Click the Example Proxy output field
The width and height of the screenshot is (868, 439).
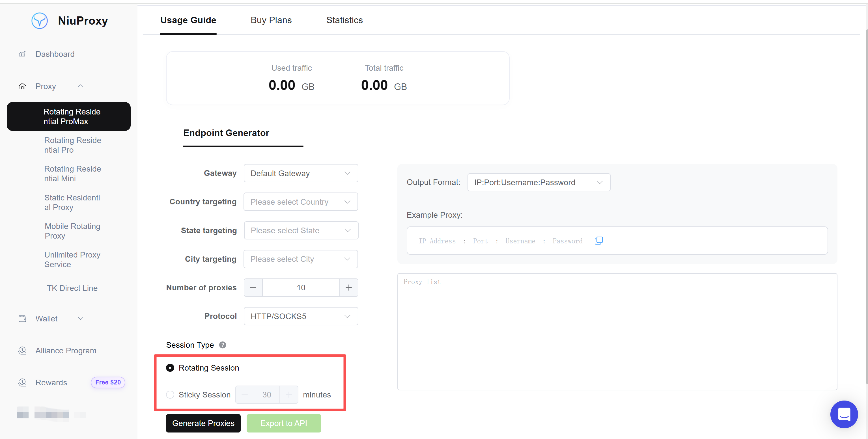point(617,241)
